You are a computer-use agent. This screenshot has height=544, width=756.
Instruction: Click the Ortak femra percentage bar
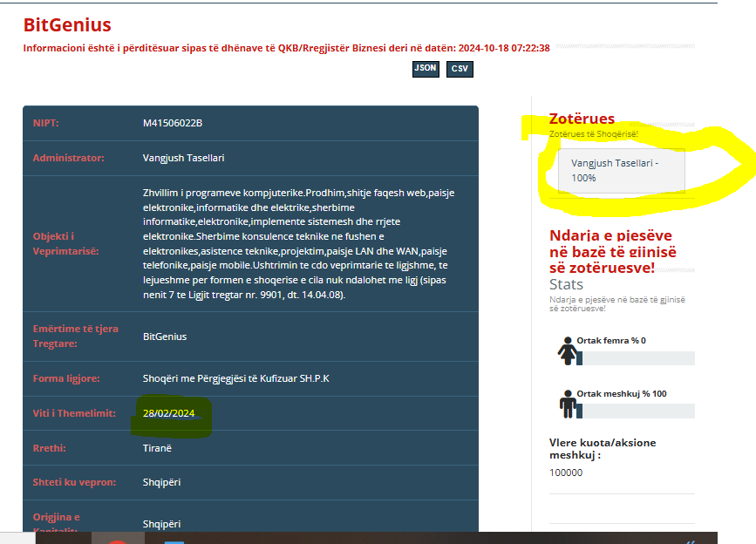[x=636, y=358]
